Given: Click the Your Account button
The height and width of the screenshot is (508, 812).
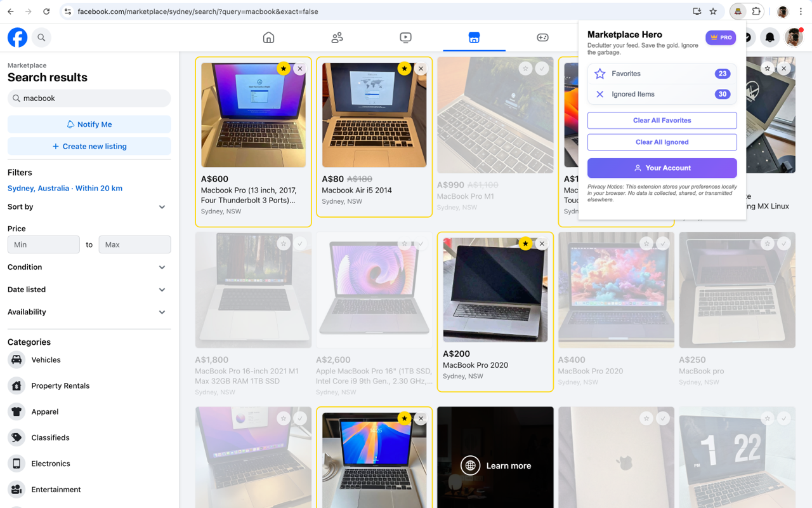Looking at the screenshot, I should point(662,168).
